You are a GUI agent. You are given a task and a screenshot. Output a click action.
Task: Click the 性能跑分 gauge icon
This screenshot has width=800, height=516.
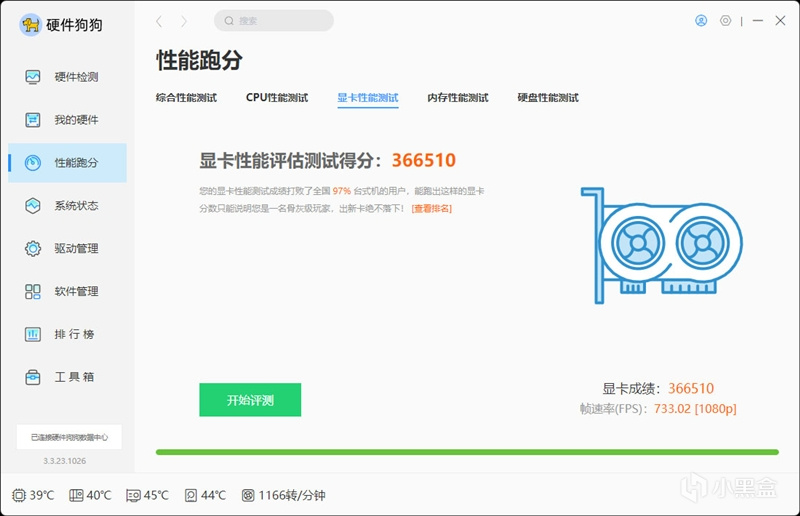click(x=33, y=163)
